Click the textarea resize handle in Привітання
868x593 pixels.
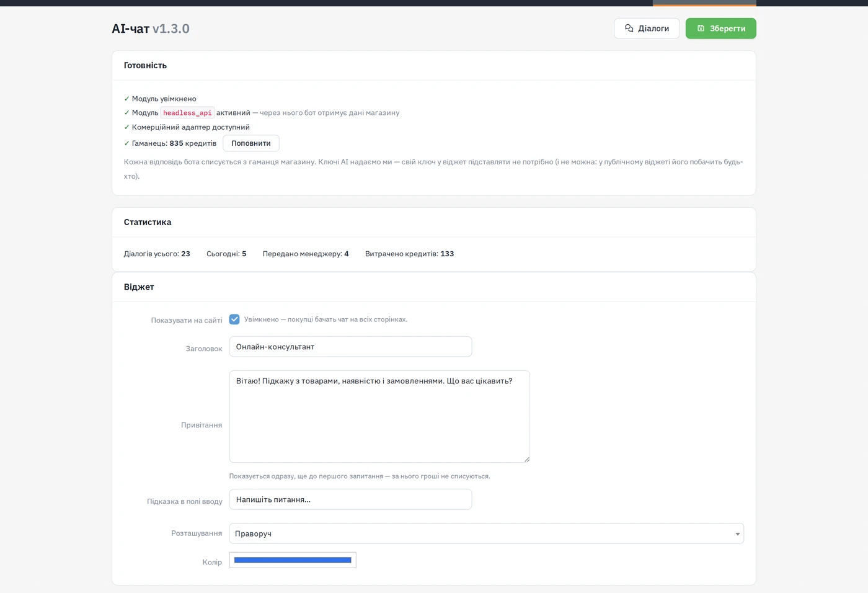point(526,459)
